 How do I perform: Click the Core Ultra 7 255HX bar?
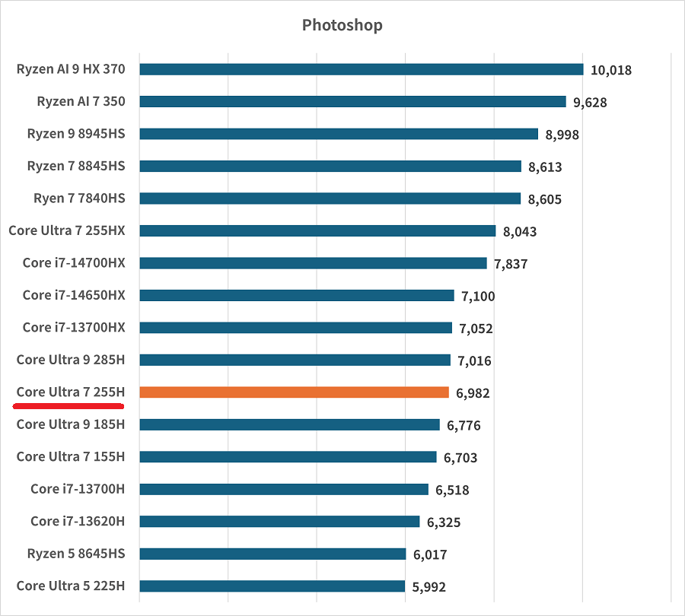point(317,230)
